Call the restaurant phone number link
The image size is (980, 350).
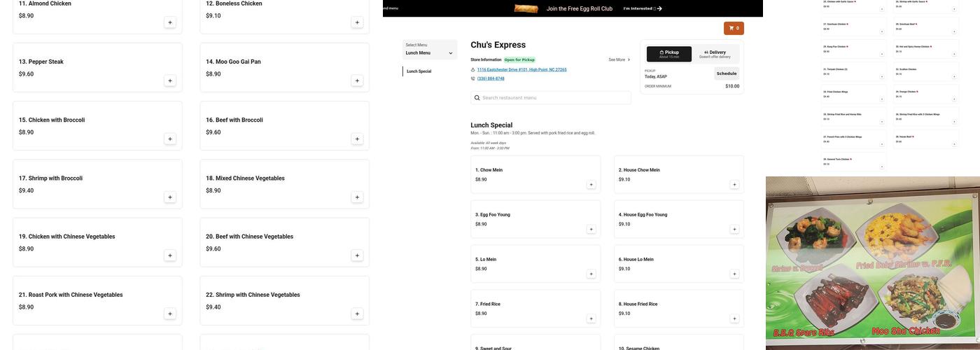pos(491,78)
